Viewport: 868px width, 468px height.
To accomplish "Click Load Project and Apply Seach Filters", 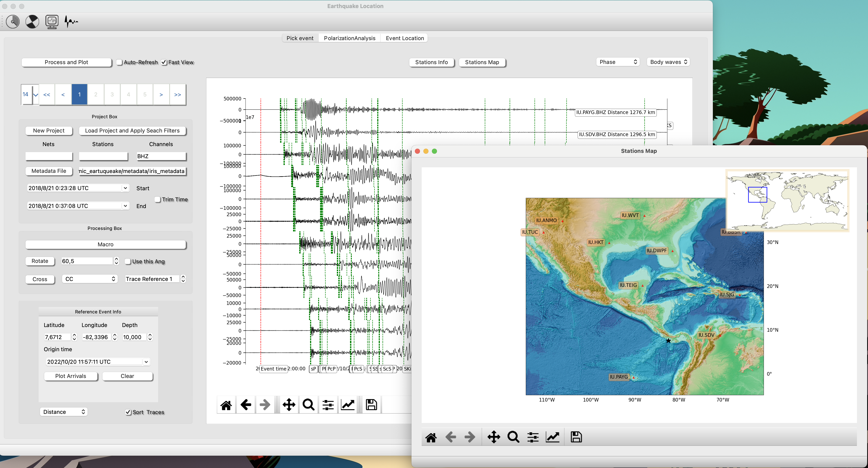I will tap(132, 131).
